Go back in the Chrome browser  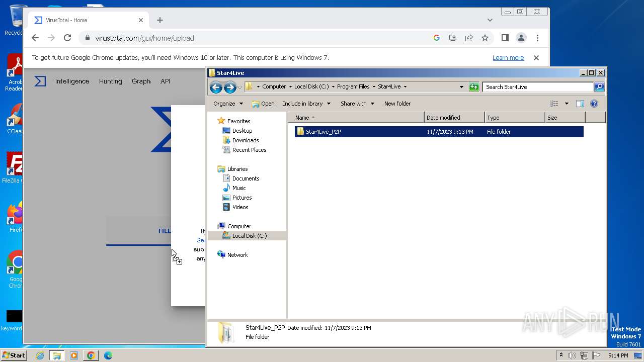(x=35, y=38)
